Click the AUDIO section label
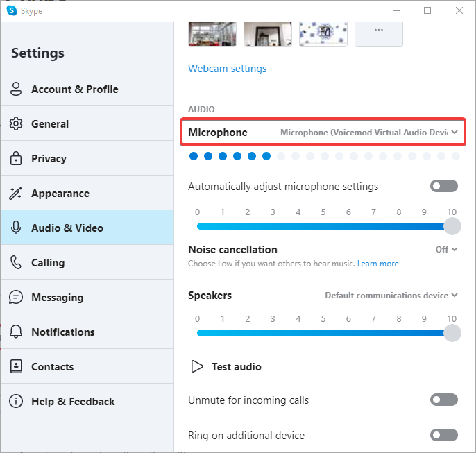Image resolution: width=476 pixels, height=453 pixels. (x=201, y=109)
